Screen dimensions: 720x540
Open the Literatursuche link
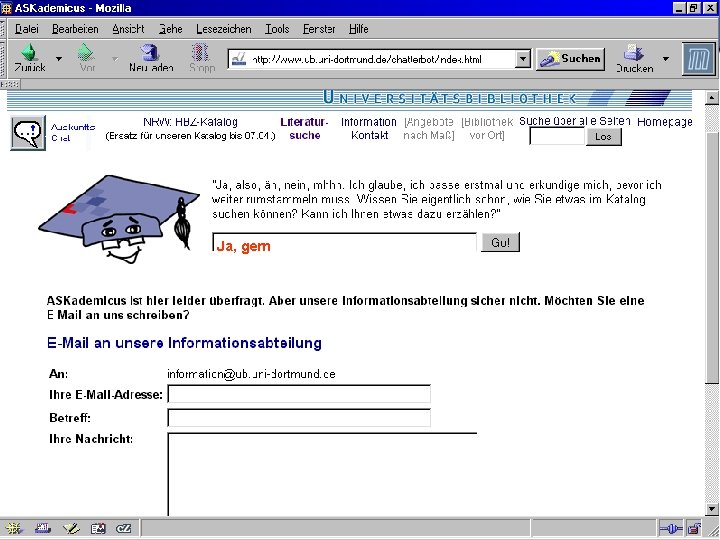304,129
